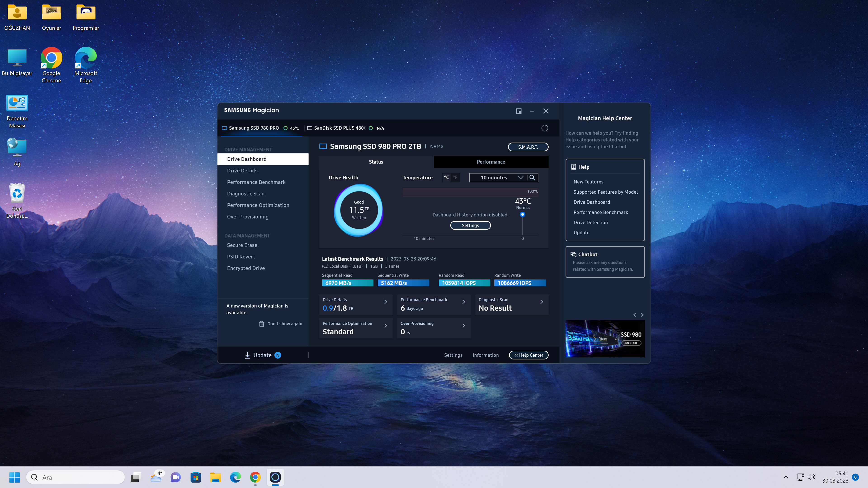This screenshot has height=488, width=868.
Task: Open Supported Features by Model help topic
Action: [x=606, y=192]
